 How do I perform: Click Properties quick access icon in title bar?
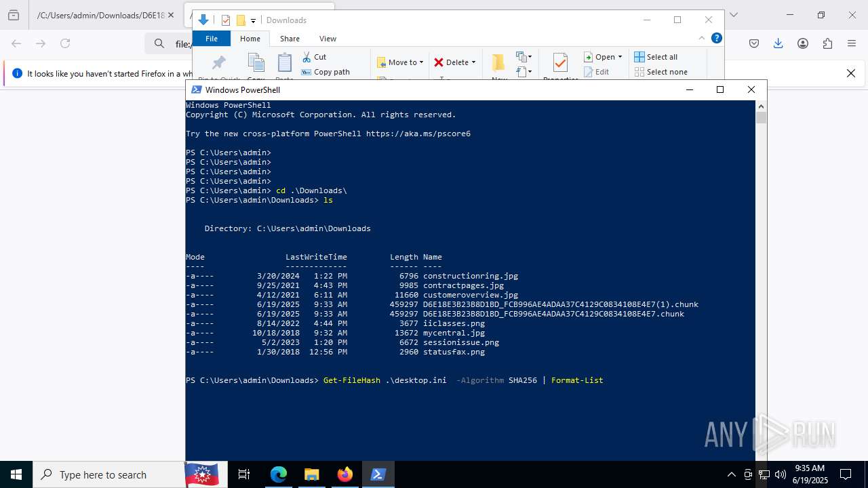point(226,20)
